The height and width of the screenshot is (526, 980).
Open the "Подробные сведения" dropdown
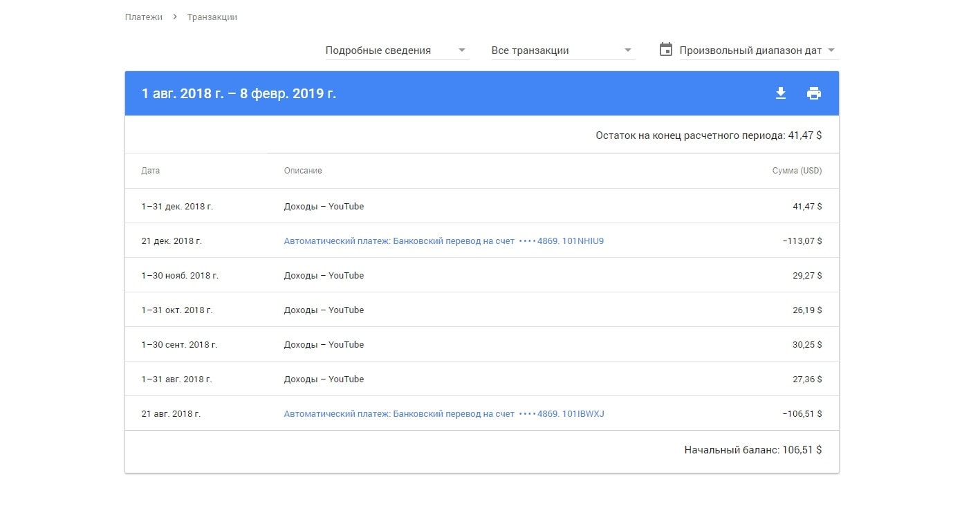coord(397,50)
